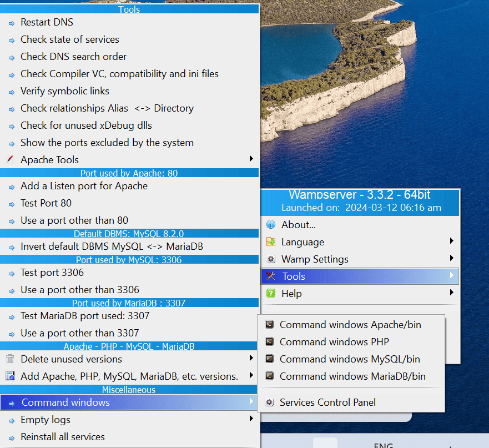Image resolution: width=489 pixels, height=448 pixels.
Task: Open Check state of services entry
Action: tap(69, 39)
